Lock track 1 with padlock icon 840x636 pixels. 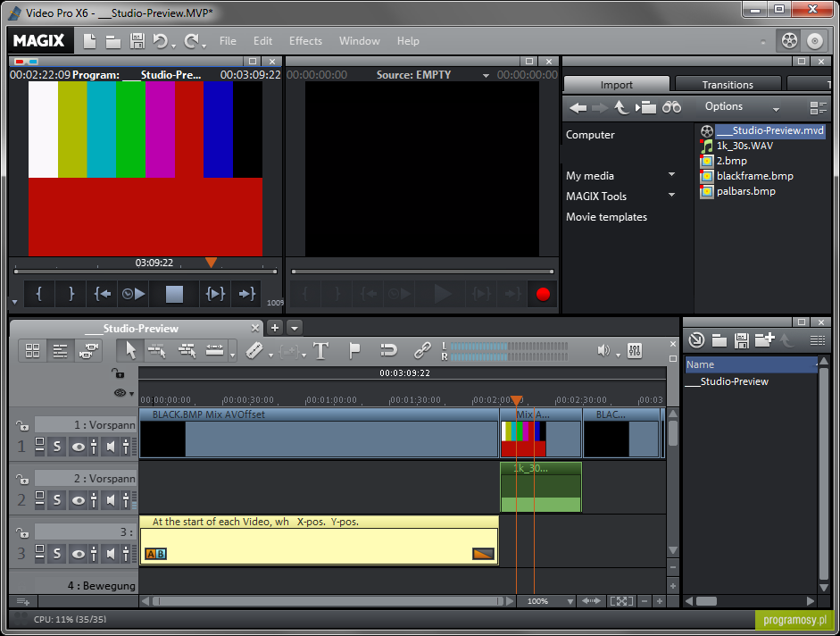[22, 425]
